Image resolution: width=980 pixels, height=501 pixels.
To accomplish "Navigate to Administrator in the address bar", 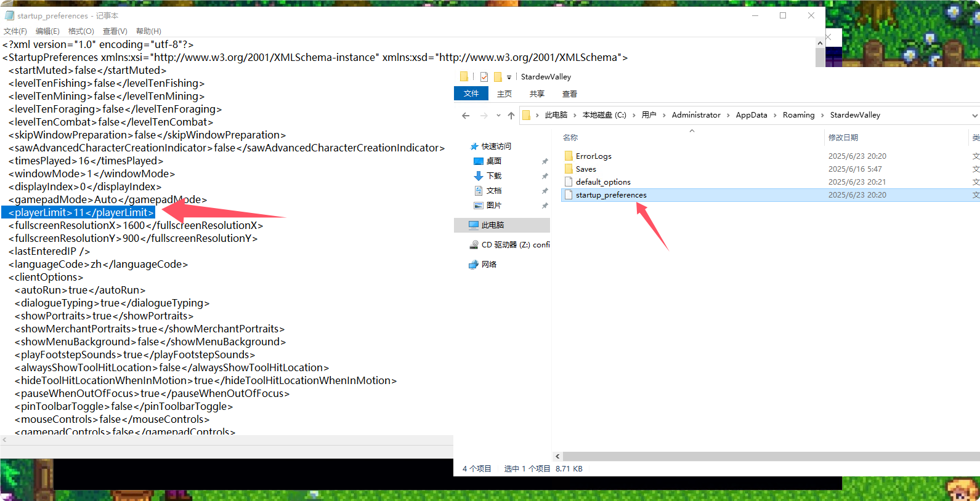I will 696,115.
